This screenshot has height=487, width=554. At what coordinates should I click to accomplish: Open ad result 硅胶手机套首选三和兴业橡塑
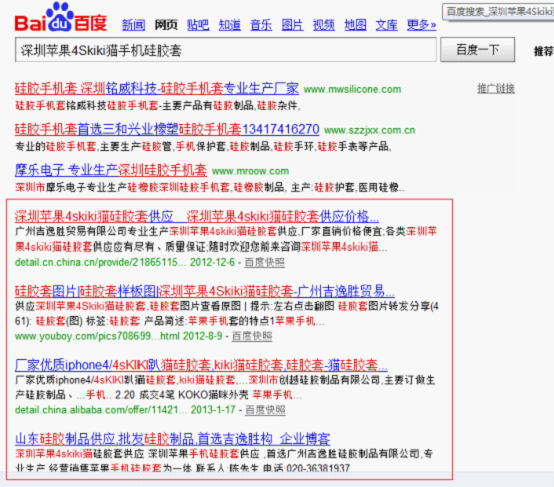(167, 129)
